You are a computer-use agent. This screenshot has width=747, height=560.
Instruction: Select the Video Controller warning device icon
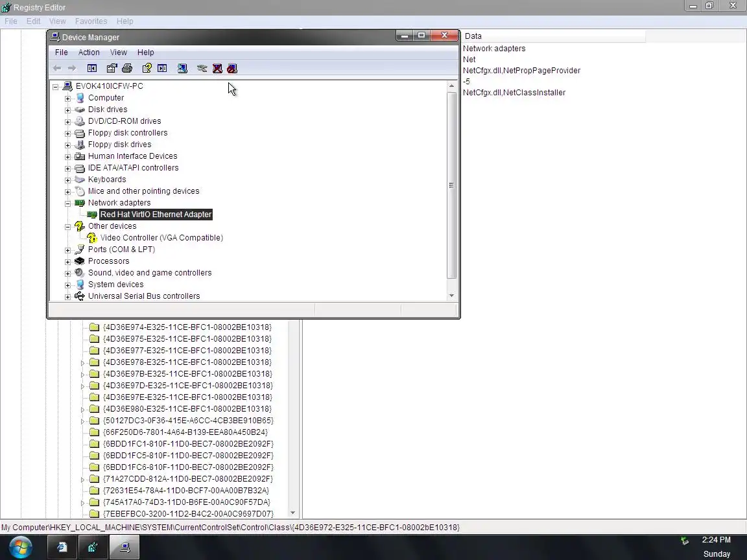click(x=92, y=238)
